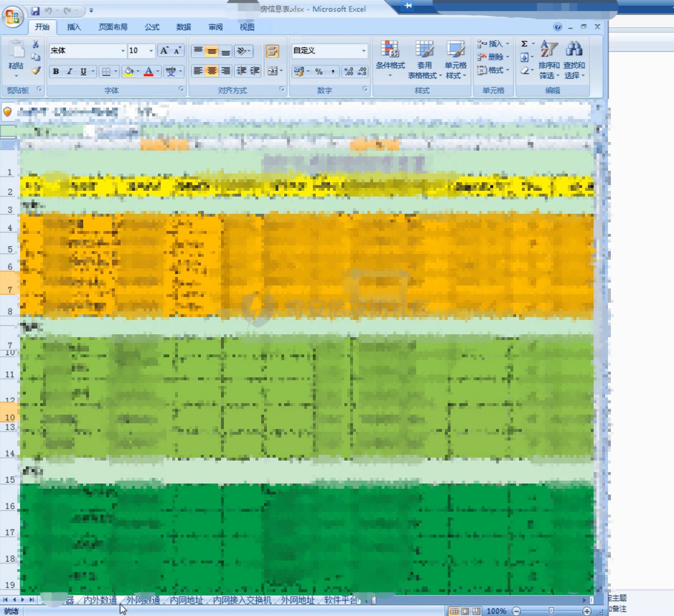
Task: Open the Excel help question mark
Action: pos(558,27)
